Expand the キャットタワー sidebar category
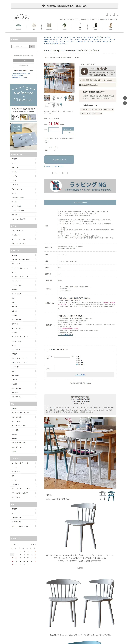Screen dimensions: 129x644 coord(24,264)
